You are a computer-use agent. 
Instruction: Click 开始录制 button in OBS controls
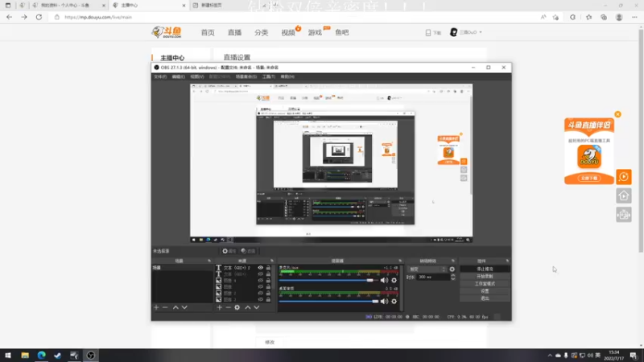[485, 277]
